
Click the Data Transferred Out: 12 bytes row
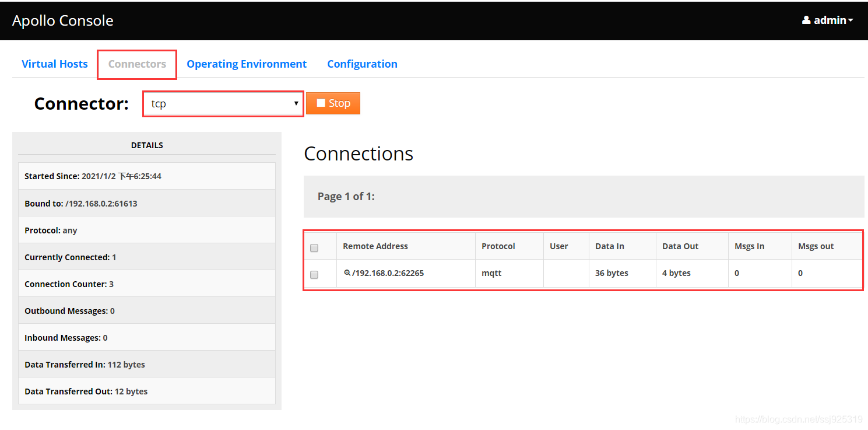click(x=147, y=391)
